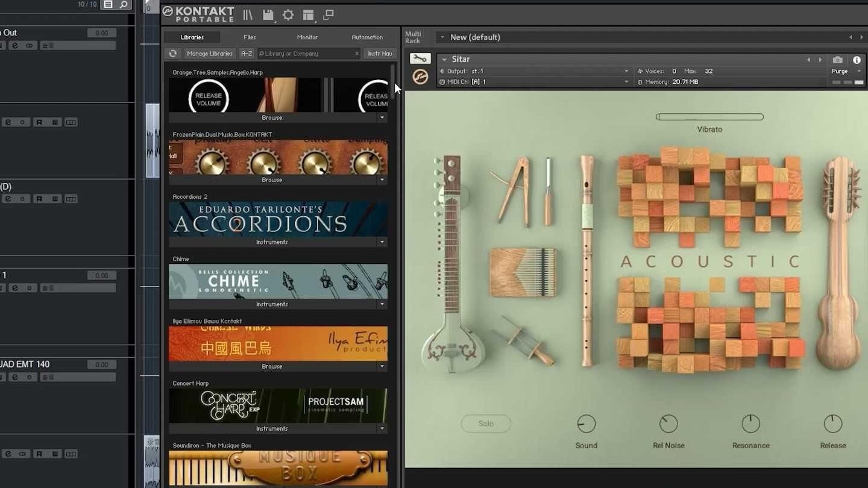Expand the Angelic Harp library dropdown arrow
868x488 pixels.
[382, 118]
